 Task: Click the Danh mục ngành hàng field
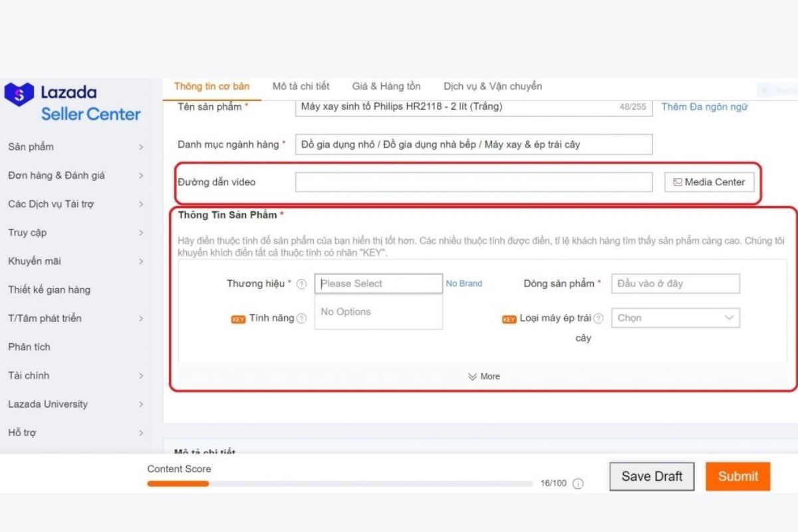(x=473, y=144)
